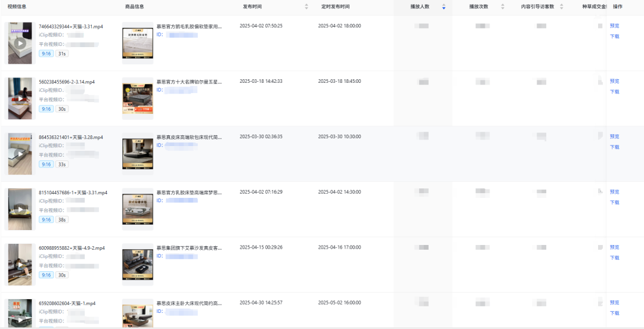Play video 659208602604-天猫-1.mp4 thumbnail
The width and height of the screenshot is (644, 329).
click(x=20, y=314)
